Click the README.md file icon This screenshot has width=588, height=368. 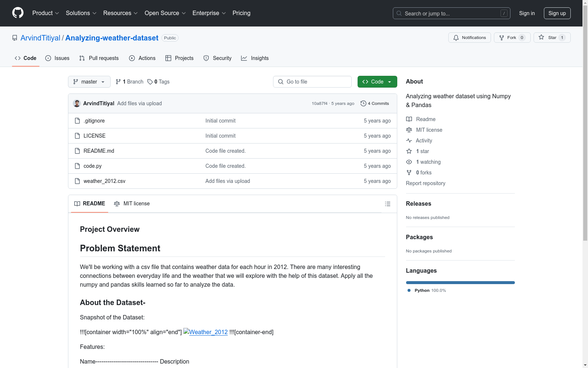tap(77, 151)
